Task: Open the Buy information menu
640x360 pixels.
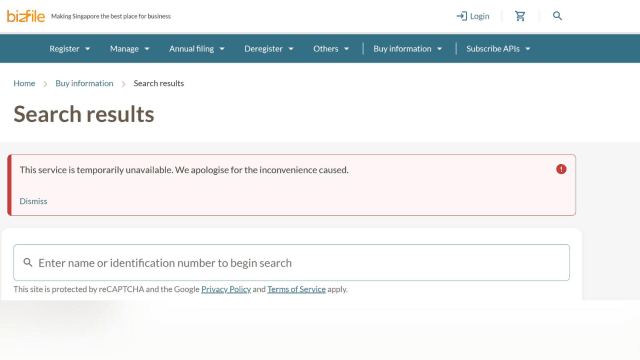Action: point(407,49)
